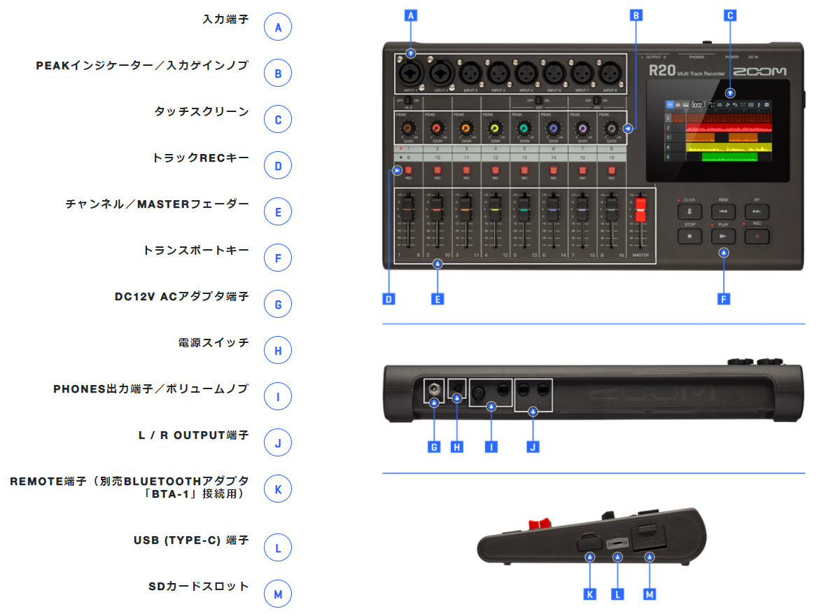Click the circled F legend icon

point(278,258)
